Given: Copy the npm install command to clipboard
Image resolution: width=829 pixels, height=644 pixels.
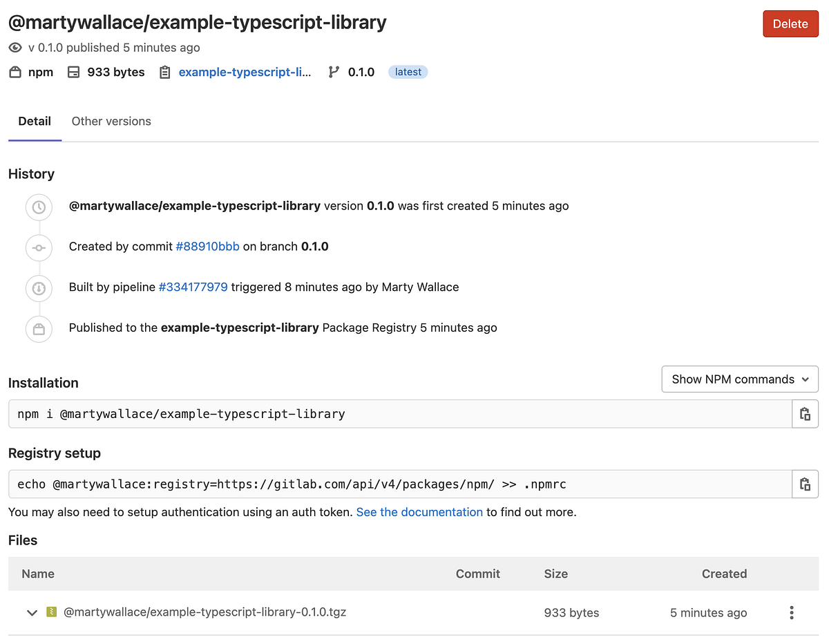Looking at the screenshot, I should point(805,413).
